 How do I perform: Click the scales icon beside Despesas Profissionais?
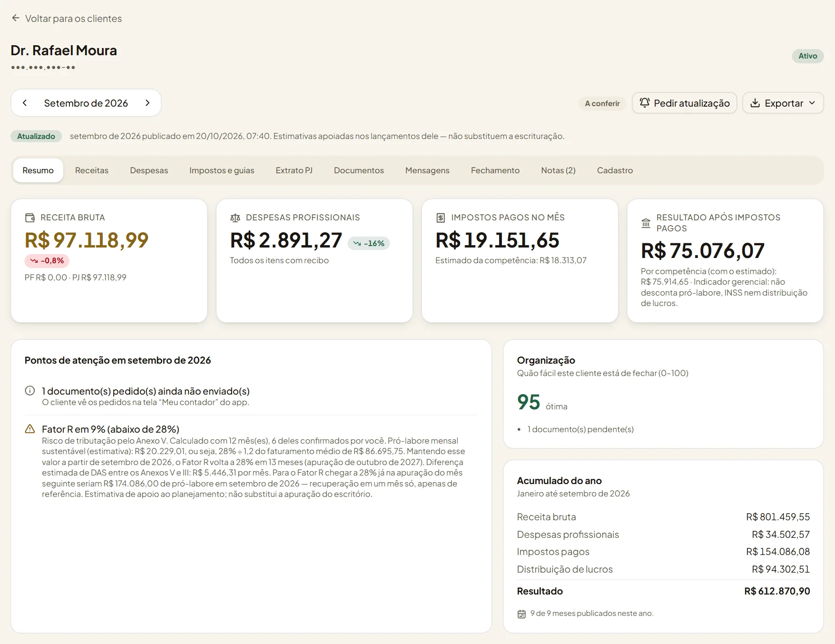235,218
